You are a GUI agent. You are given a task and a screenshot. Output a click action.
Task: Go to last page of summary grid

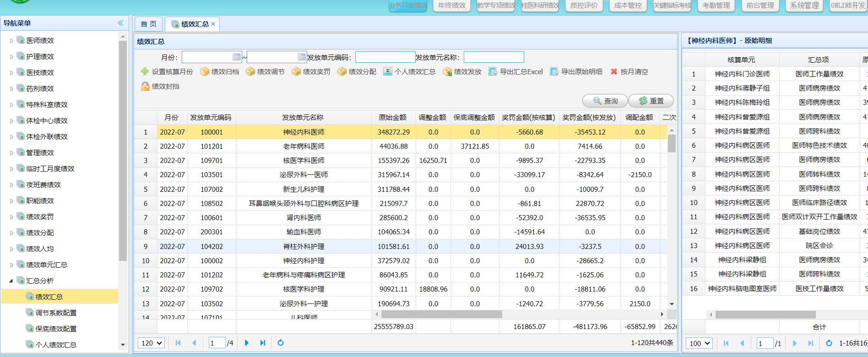click(x=263, y=343)
